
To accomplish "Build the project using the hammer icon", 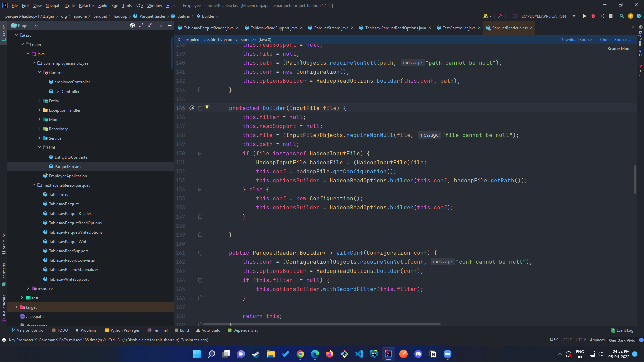I will (x=500, y=16).
